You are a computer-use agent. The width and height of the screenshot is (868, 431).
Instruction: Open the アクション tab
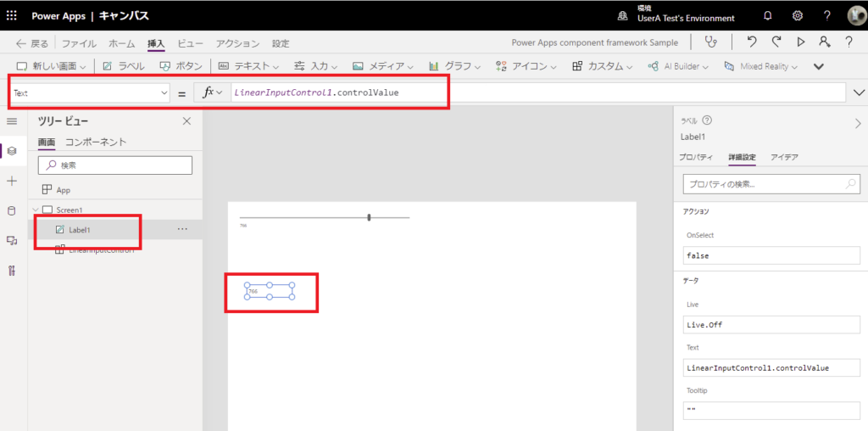click(x=237, y=44)
